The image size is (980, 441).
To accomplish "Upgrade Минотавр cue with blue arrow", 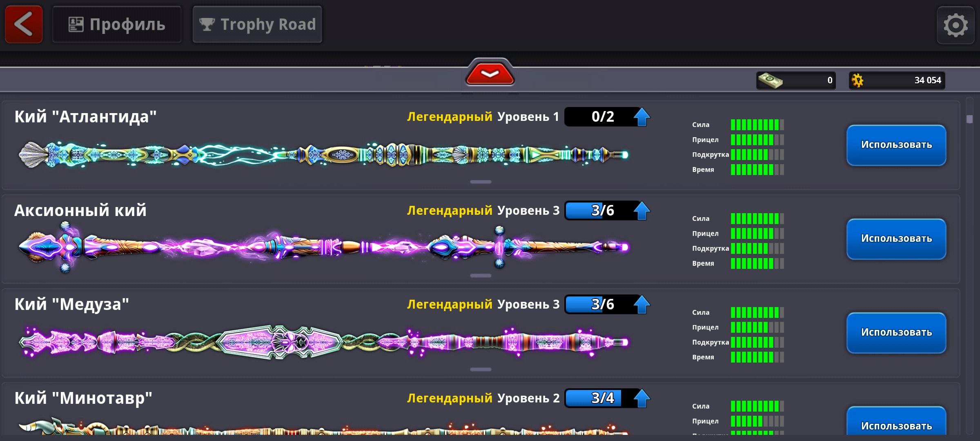I will pyautogui.click(x=641, y=398).
